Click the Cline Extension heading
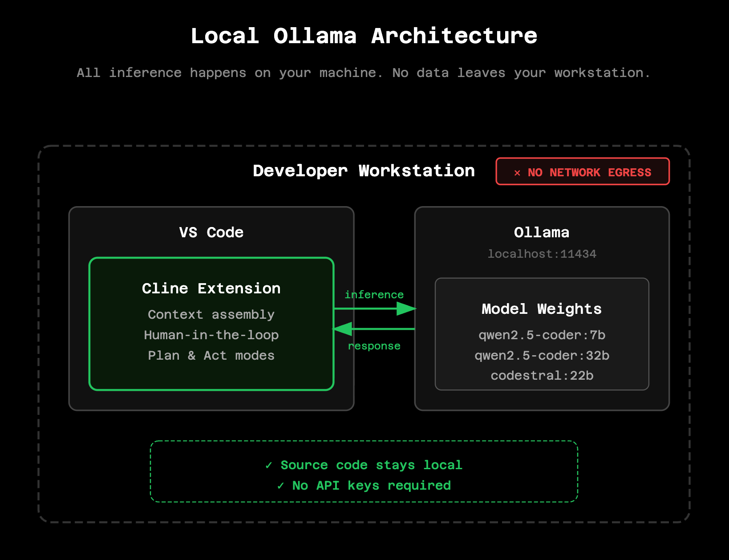Screen dimensions: 729x560 211,288
